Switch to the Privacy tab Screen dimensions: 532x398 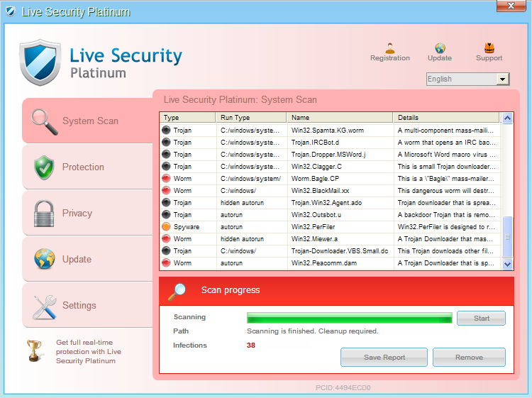pos(87,213)
